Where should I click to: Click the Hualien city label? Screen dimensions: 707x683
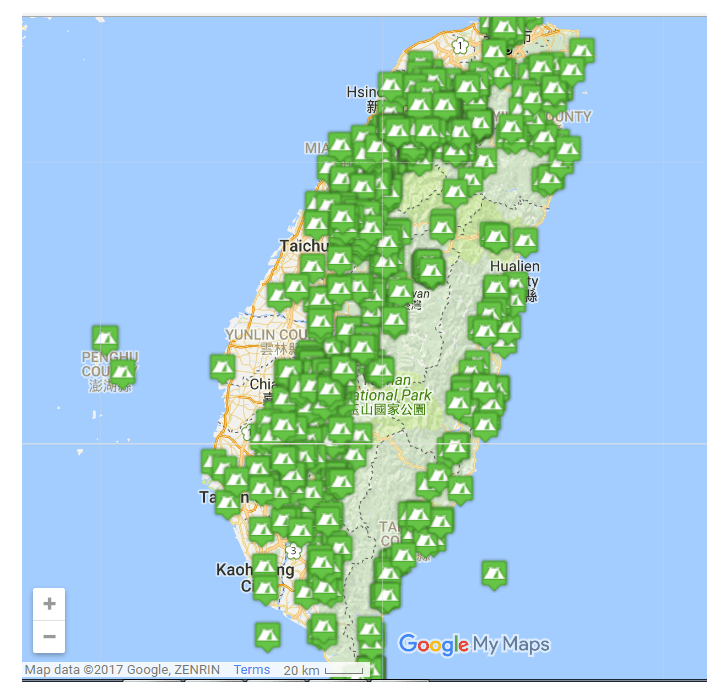pos(515,267)
